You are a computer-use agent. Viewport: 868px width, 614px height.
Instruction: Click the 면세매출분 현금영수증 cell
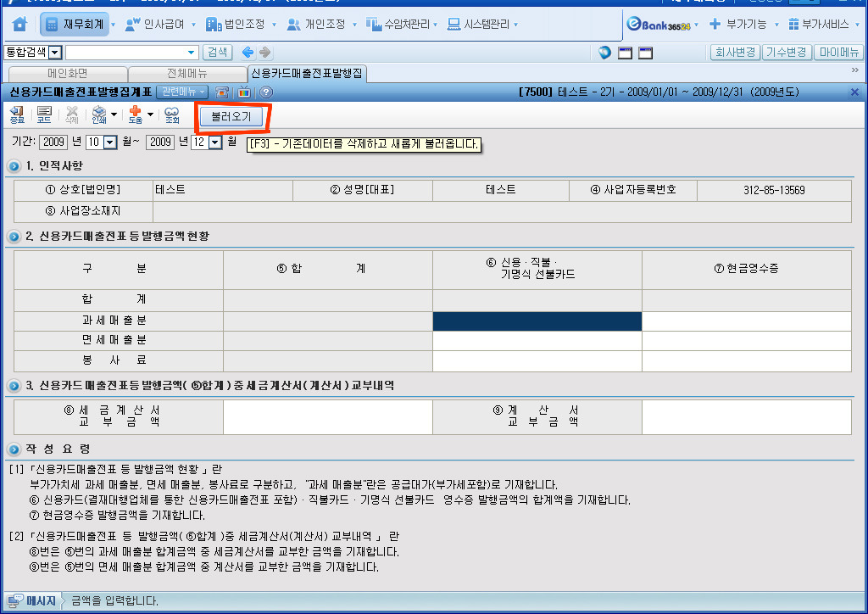[x=746, y=341]
